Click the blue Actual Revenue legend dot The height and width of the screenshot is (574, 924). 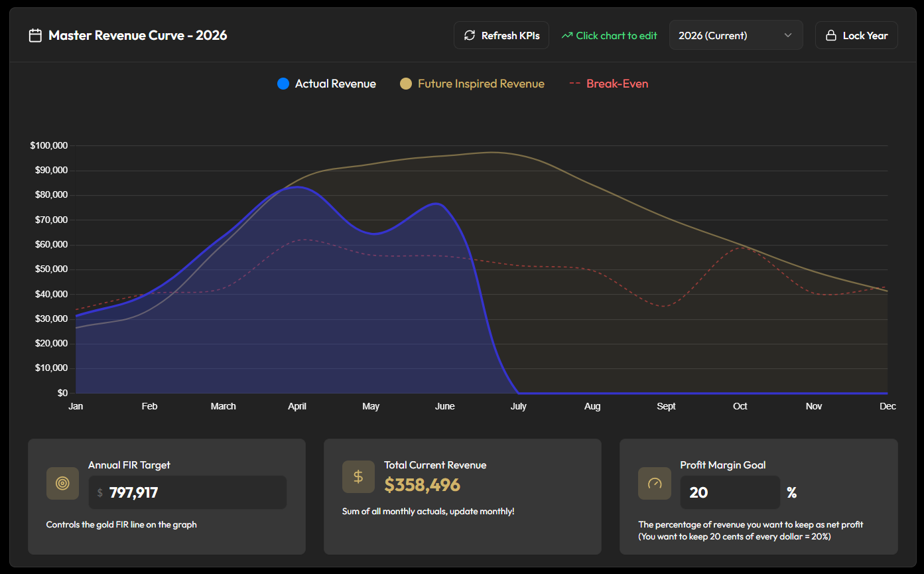point(283,84)
